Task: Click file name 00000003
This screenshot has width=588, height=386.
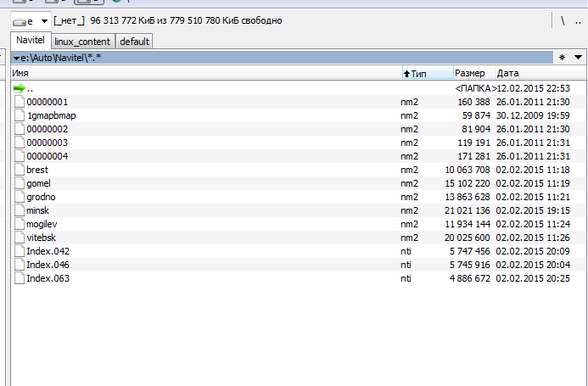Action: (48, 143)
